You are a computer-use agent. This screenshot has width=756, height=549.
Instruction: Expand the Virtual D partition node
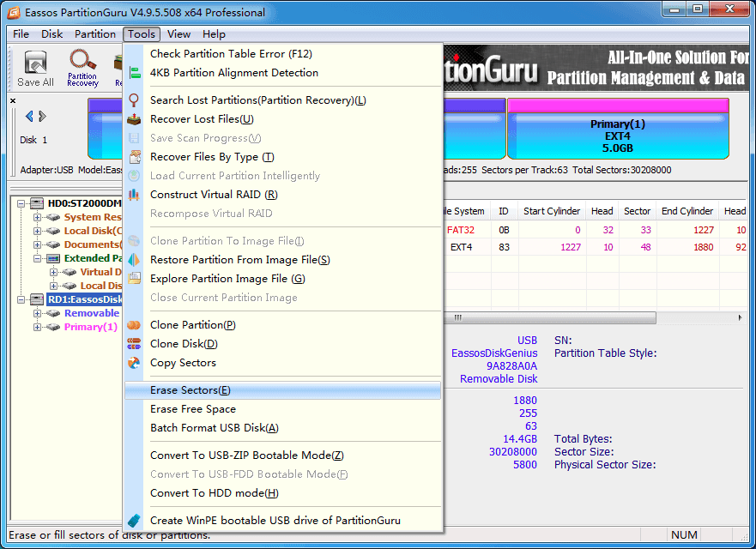point(53,272)
